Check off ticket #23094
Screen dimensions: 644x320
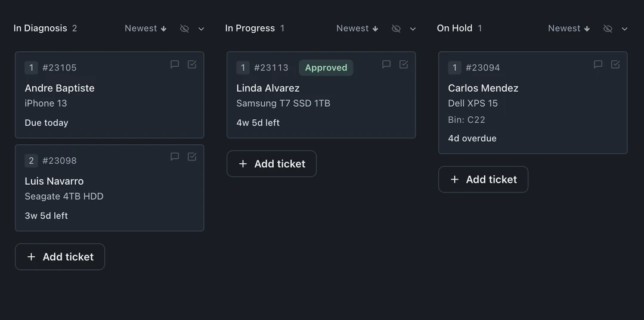pyautogui.click(x=615, y=64)
